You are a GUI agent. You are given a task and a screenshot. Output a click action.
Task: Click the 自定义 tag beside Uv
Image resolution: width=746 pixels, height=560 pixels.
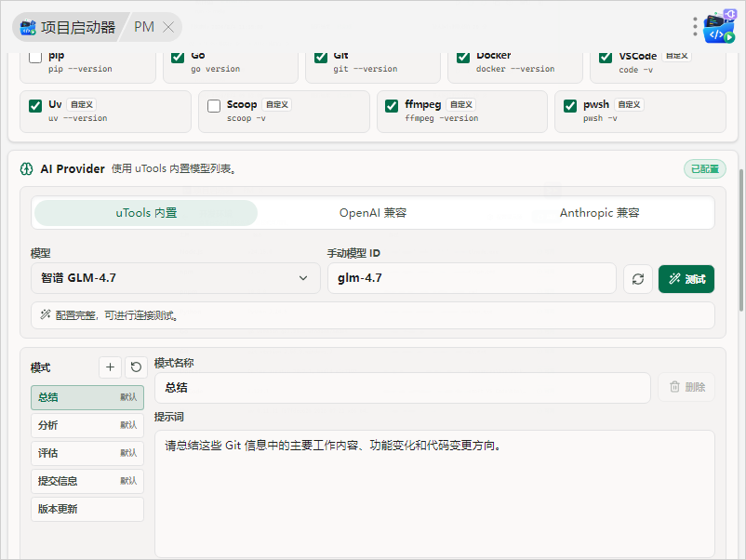[x=82, y=105]
